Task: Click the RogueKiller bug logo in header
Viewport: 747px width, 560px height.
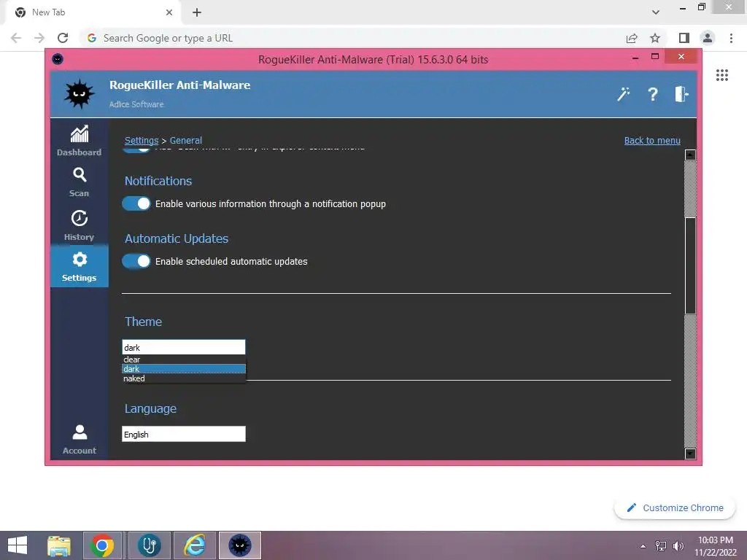Action: pos(79,94)
